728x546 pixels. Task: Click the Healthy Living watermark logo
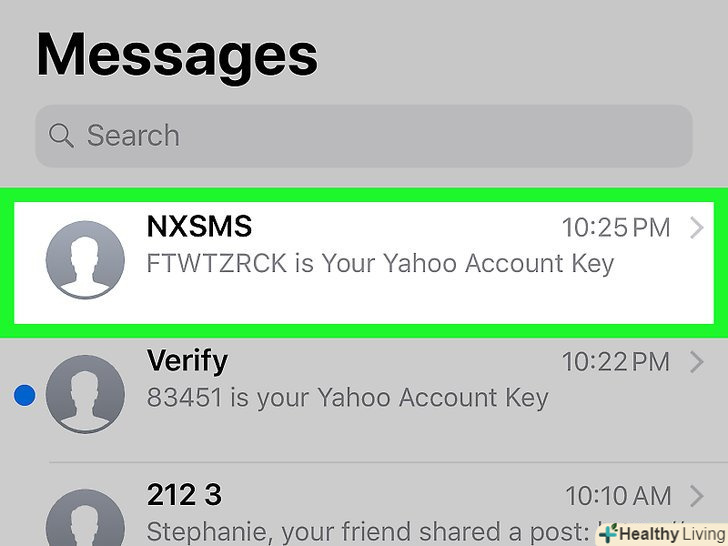pyautogui.click(x=661, y=532)
